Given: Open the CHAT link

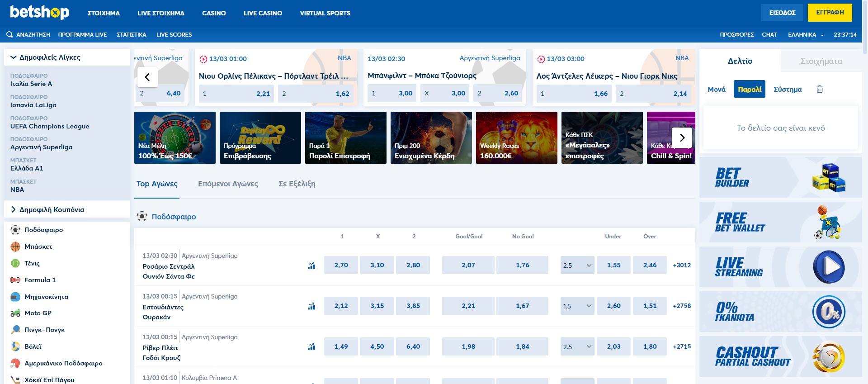Looking at the screenshot, I should click(769, 34).
